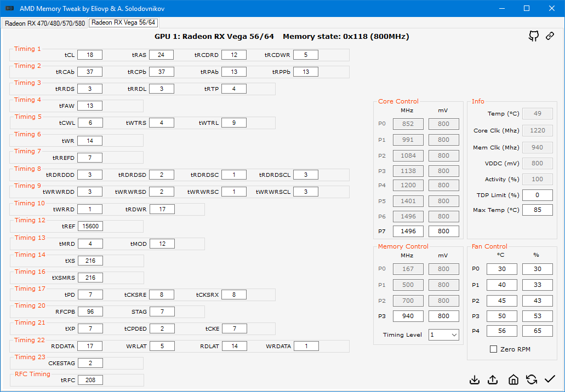This screenshot has height=392, width=565.
Task: Click Core Control P7 MHz field
Action: tap(408, 231)
